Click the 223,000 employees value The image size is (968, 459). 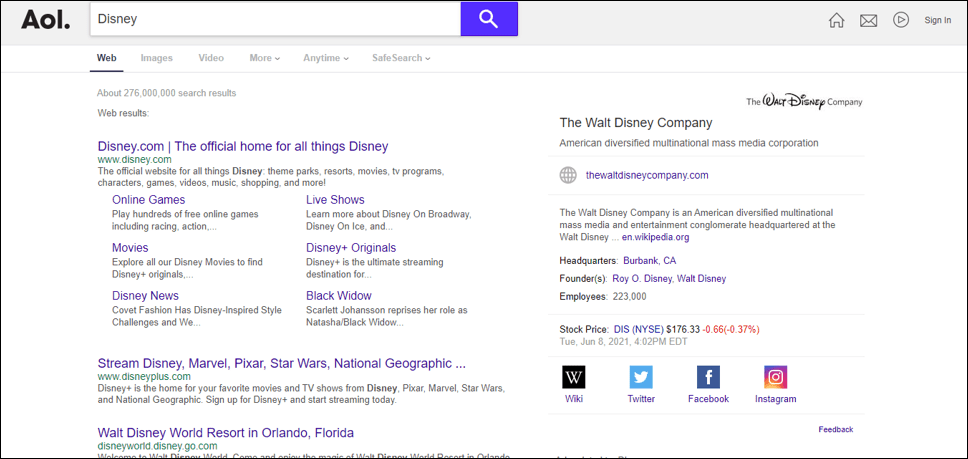[630, 297]
